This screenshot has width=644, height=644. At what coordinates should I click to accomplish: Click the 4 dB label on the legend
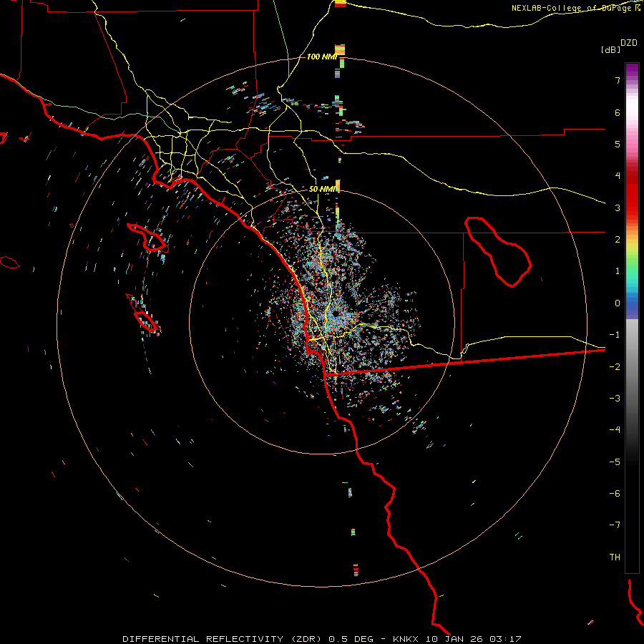[618, 176]
